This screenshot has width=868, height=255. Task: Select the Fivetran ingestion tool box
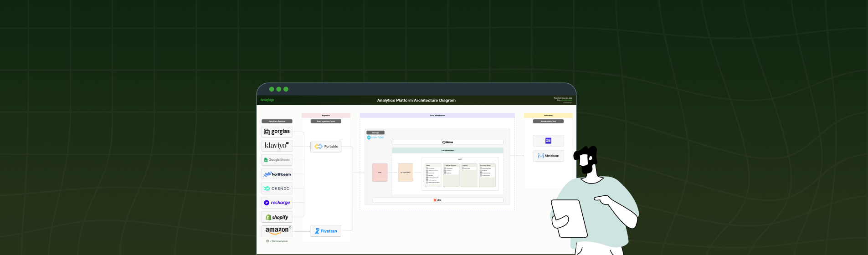click(x=326, y=231)
